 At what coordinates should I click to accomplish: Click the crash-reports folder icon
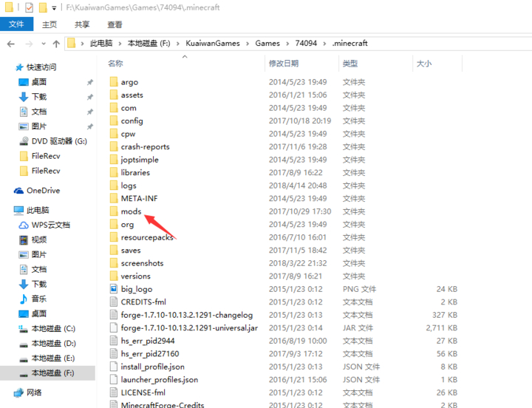coord(114,146)
